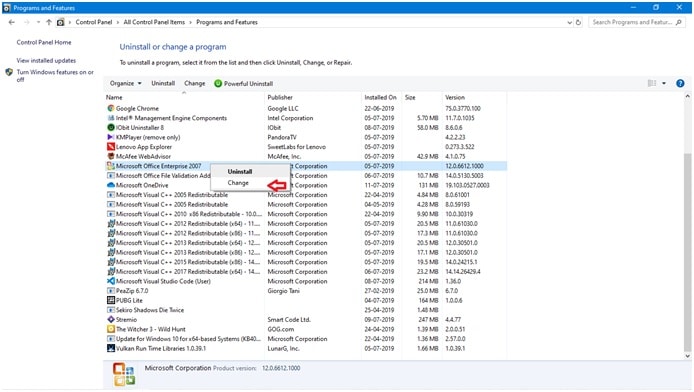Click the Change toolbar button

(195, 83)
